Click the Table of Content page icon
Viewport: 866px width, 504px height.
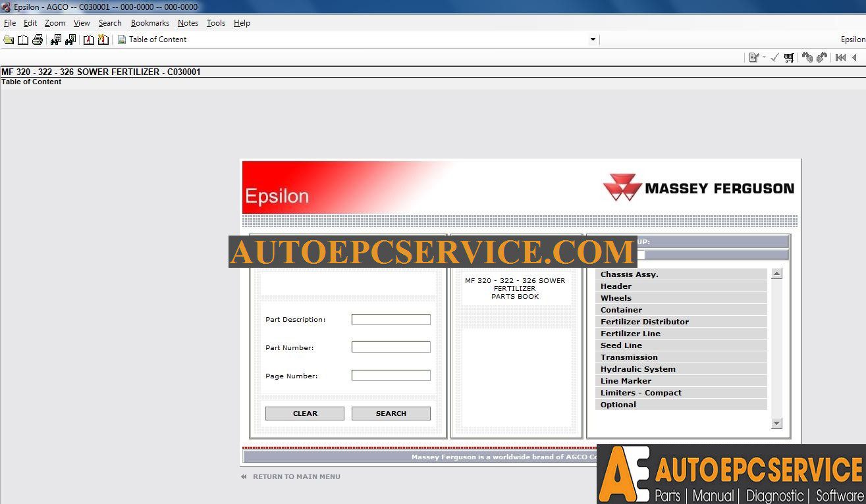[122, 39]
